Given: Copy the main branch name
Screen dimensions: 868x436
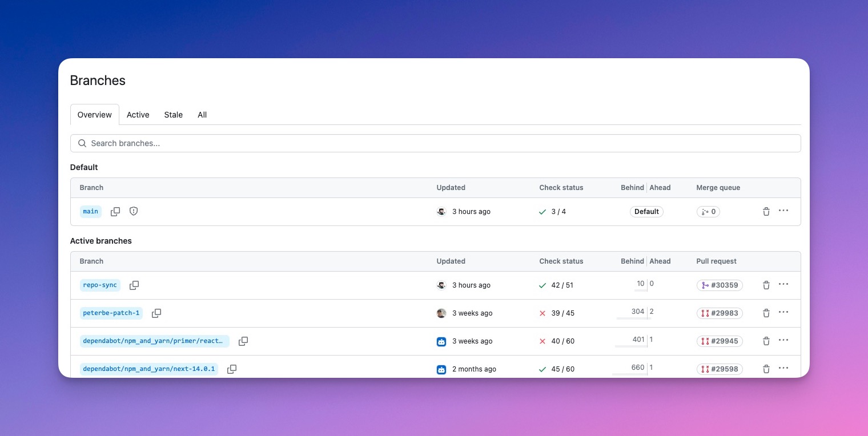Looking at the screenshot, I should click(115, 211).
